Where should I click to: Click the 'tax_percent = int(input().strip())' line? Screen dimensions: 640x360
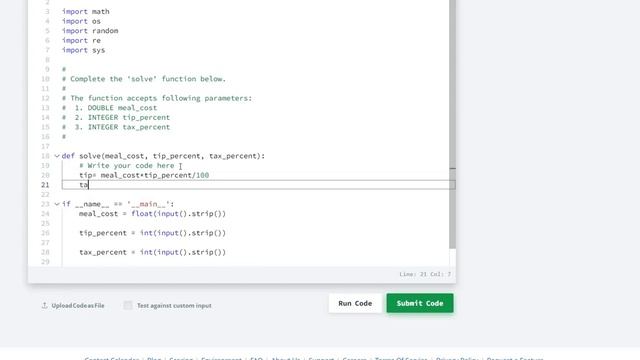pos(152,252)
